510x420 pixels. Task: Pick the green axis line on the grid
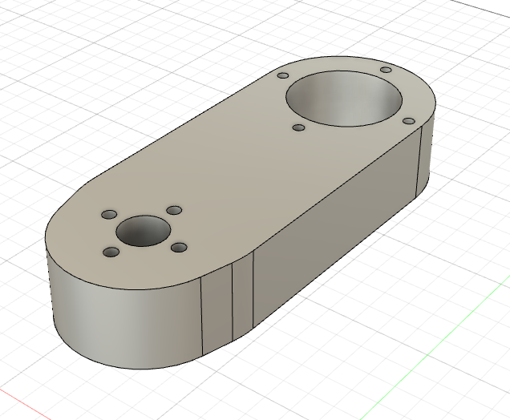click(435, 347)
